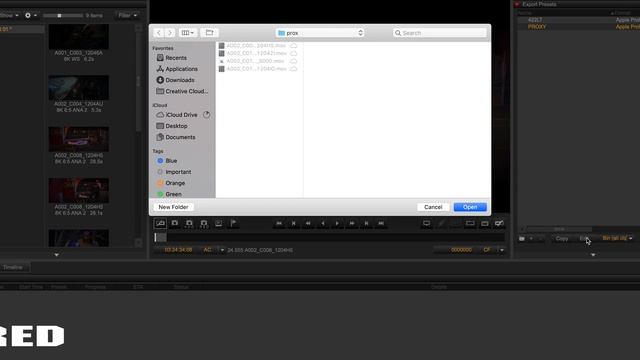Screen dimensions: 640x360
Task: Jump to the clip end
Action: (381, 223)
